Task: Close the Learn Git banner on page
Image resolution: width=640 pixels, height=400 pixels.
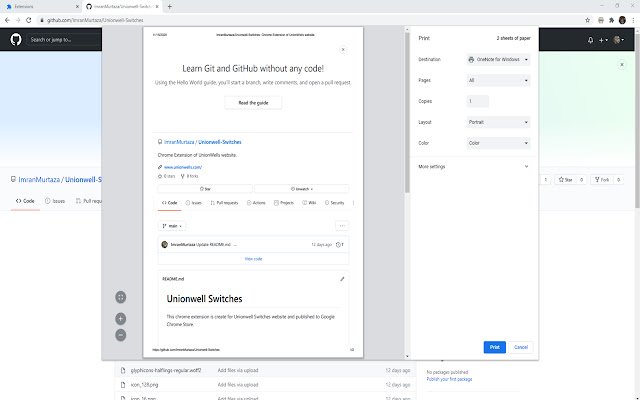Action: click(x=622, y=64)
